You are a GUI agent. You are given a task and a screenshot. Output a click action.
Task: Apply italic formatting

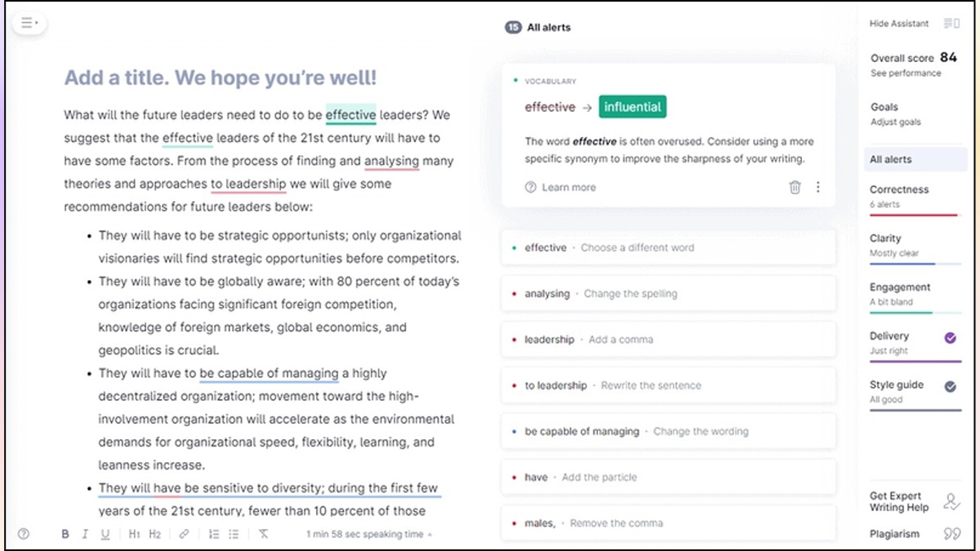pos(85,534)
